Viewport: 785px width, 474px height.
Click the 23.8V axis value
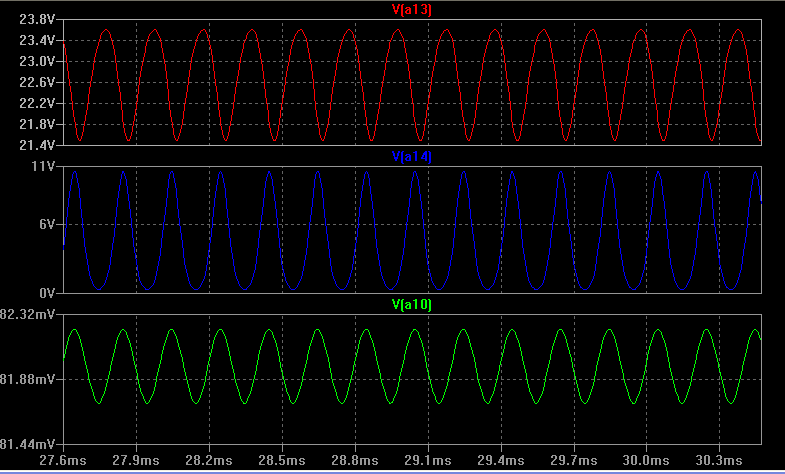coord(37,20)
